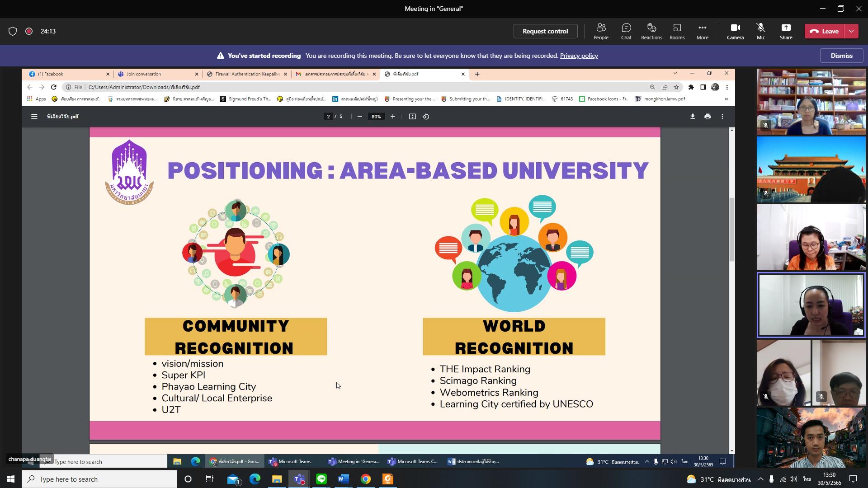Open the Privacy policy link

click(579, 56)
